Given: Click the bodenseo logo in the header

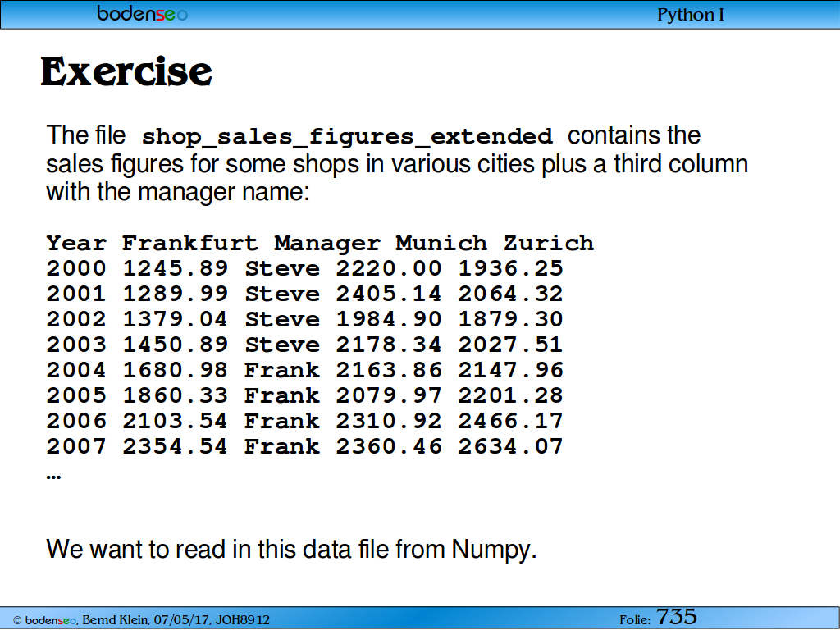Looking at the screenshot, I should [143, 13].
